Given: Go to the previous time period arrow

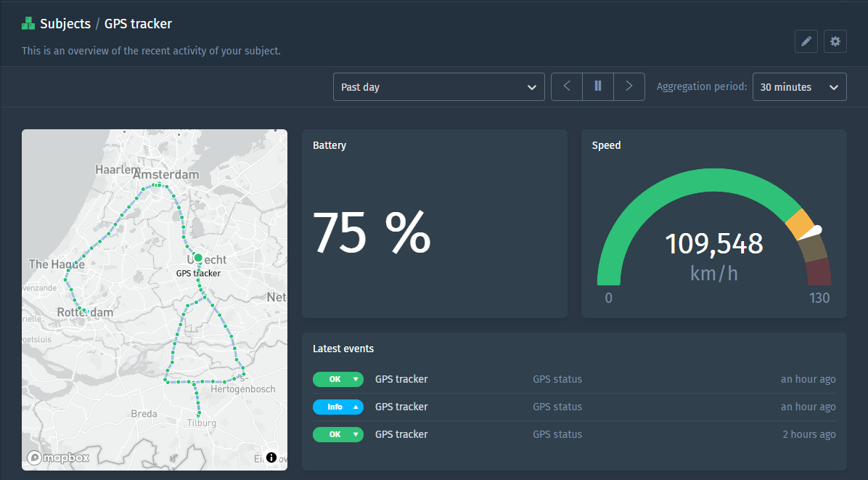Looking at the screenshot, I should click(567, 86).
